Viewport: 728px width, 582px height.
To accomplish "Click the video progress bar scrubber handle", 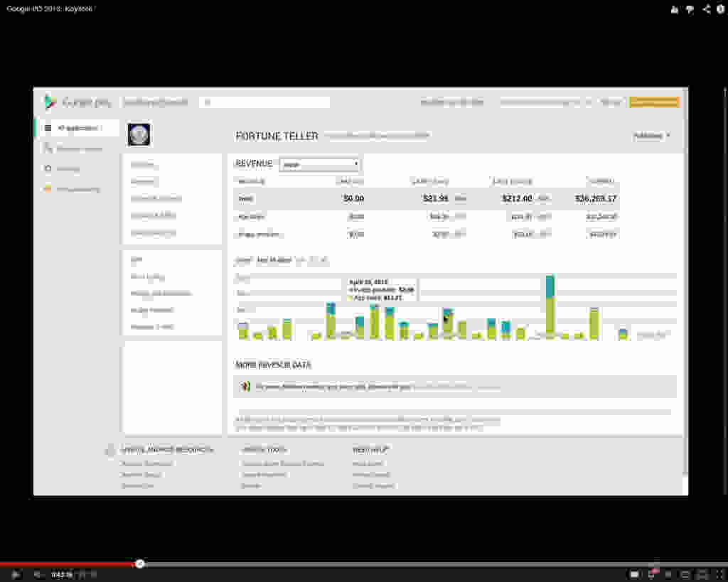I will (140, 564).
